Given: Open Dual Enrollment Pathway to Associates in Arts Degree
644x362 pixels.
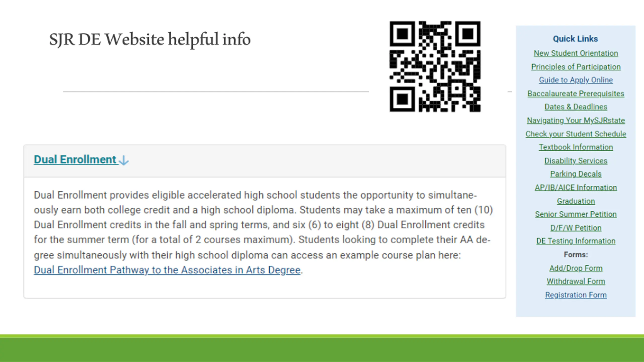Looking at the screenshot, I should click(167, 270).
